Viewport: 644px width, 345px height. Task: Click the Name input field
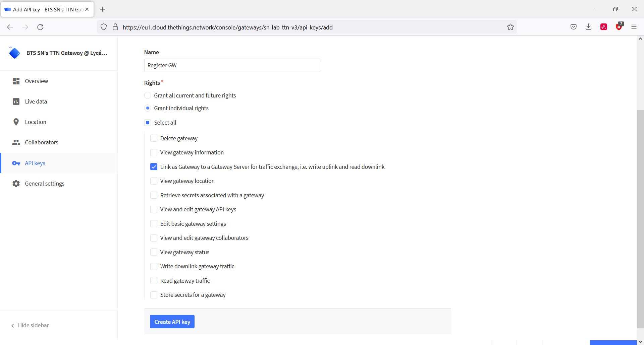coord(232,65)
